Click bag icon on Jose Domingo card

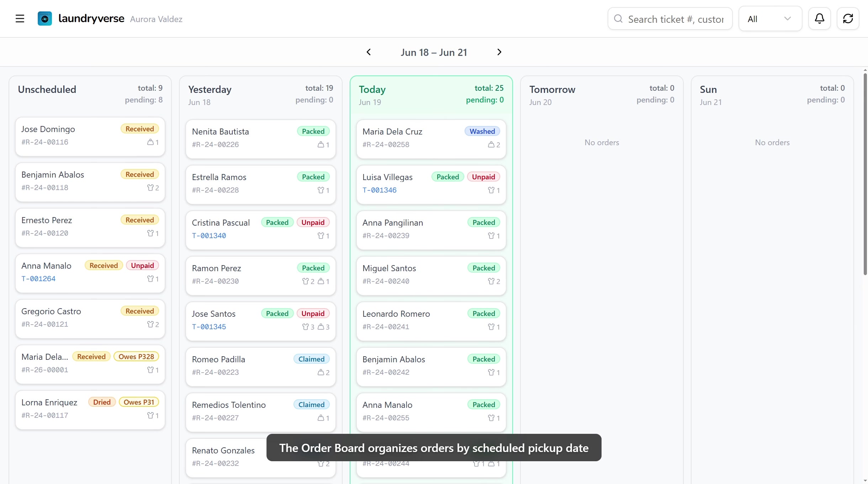pyautogui.click(x=150, y=142)
